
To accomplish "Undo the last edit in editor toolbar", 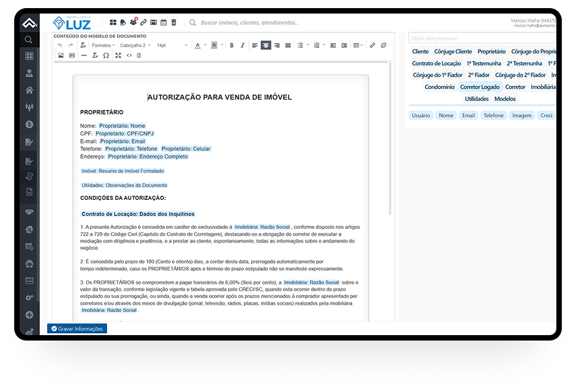I will click(60, 45).
